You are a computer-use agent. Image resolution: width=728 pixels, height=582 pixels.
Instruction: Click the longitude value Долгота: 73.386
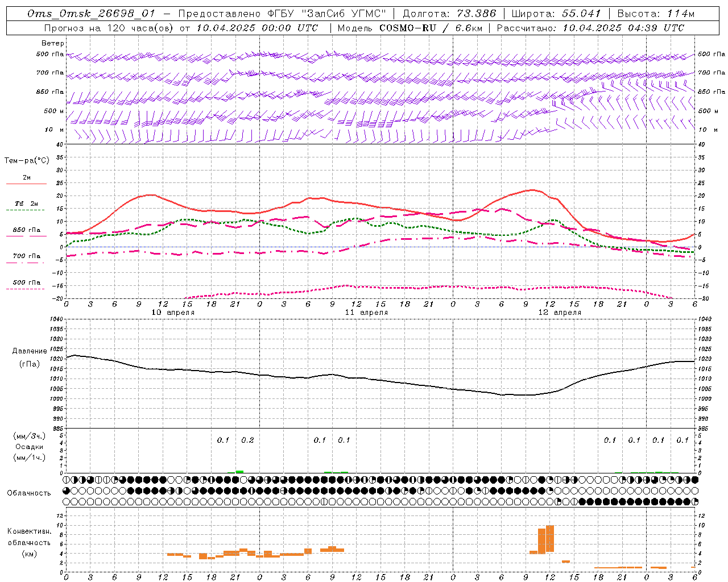tap(449, 14)
